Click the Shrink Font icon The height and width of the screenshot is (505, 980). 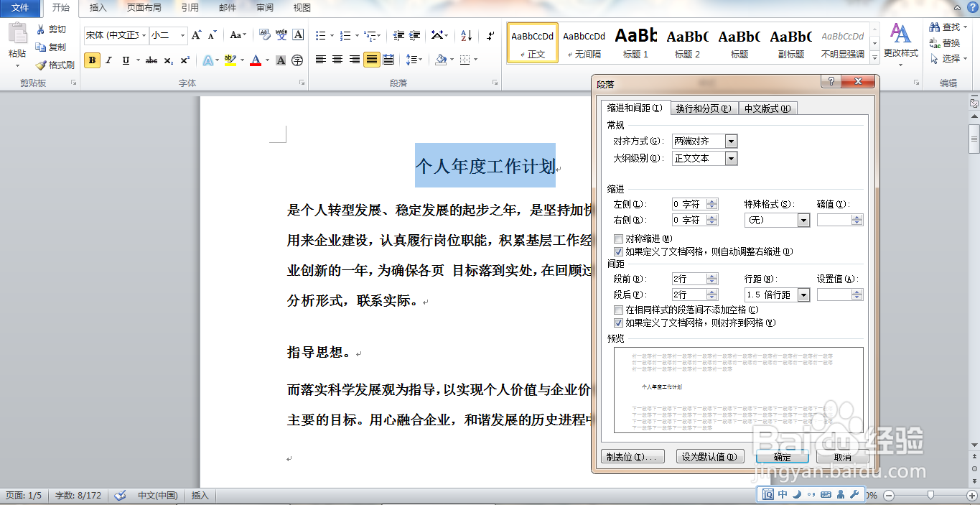coord(213,34)
